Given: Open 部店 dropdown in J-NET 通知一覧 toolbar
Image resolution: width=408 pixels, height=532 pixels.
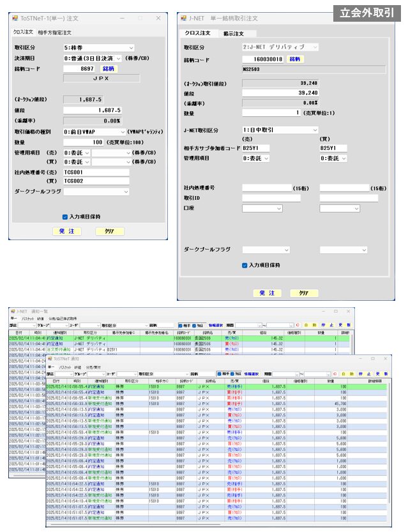Looking at the screenshot, I should [27, 325].
